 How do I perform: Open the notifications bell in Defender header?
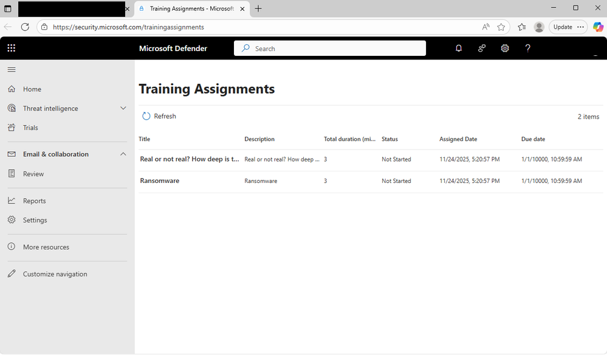[x=458, y=48]
